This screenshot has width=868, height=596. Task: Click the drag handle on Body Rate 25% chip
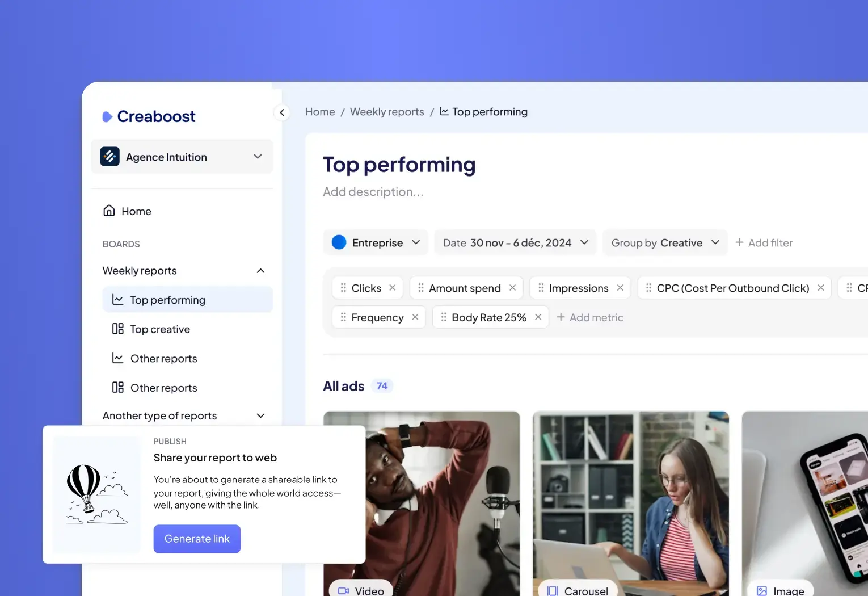pos(444,317)
